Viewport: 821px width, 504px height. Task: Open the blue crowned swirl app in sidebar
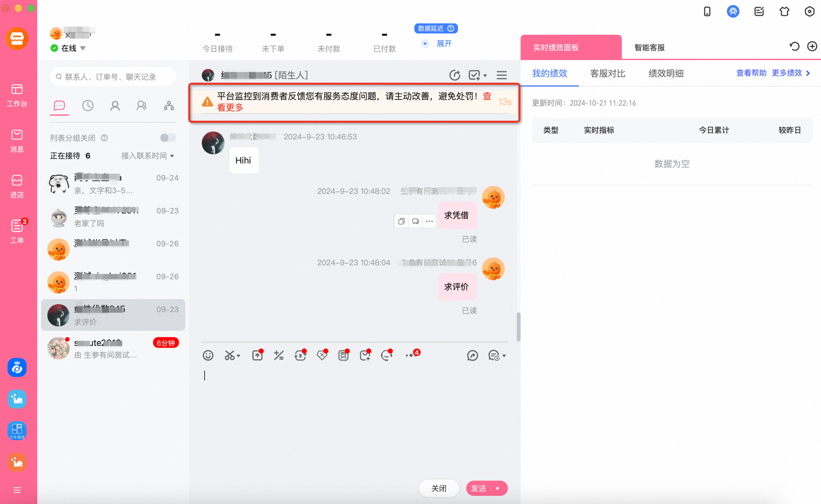pos(17,368)
